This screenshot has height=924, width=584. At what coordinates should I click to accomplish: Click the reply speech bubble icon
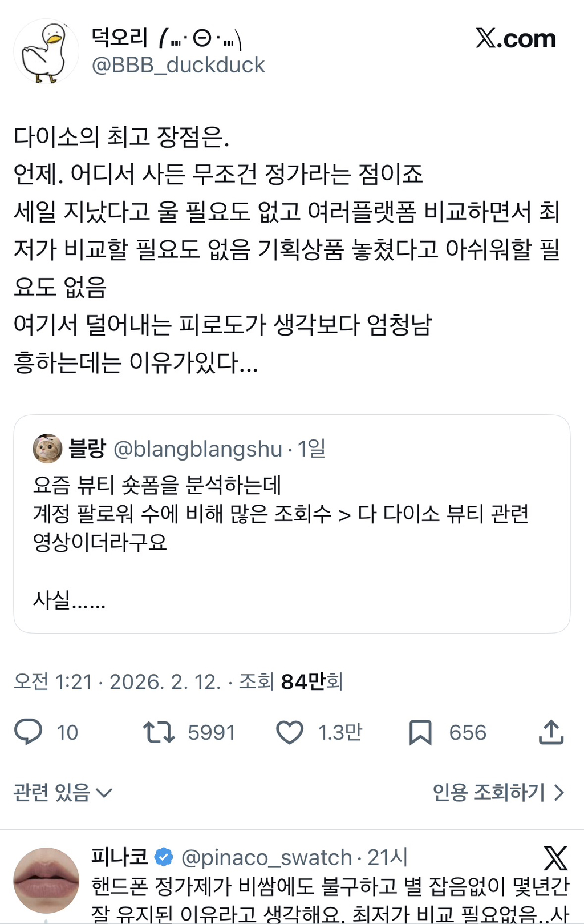pos(28,732)
